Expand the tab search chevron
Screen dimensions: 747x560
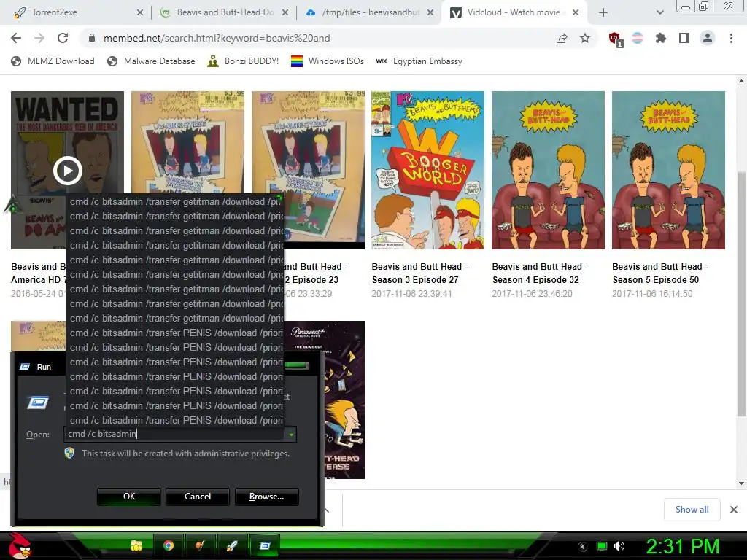(x=659, y=12)
